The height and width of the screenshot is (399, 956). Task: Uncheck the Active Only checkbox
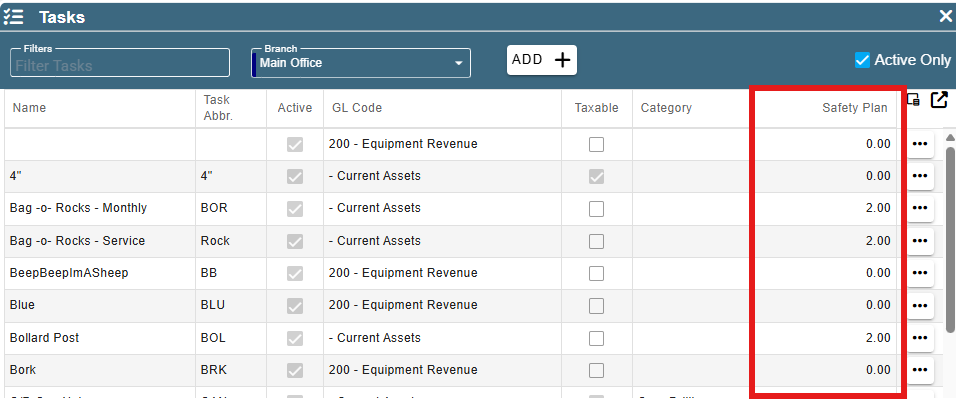(x=862, y=60)
